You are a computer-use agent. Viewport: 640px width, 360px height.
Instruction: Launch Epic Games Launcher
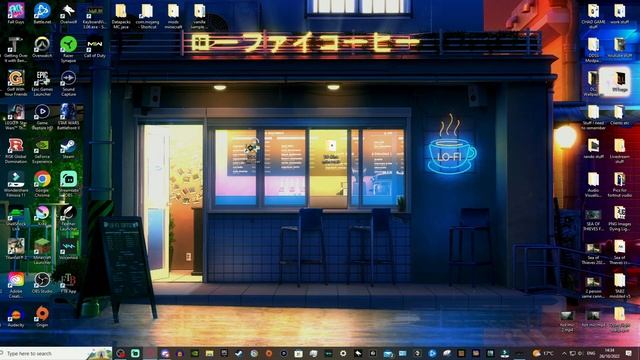point(42,83)
